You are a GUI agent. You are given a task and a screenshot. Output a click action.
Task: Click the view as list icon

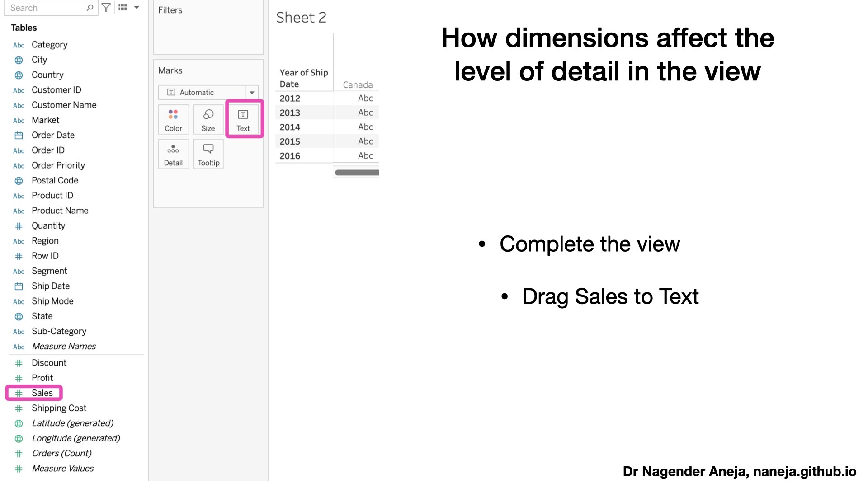[x=123, y=7]
